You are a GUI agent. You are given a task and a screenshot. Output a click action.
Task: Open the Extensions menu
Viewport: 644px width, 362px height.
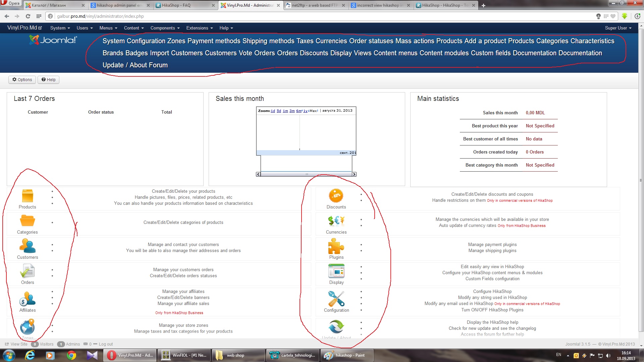click(x=199, y=28)
